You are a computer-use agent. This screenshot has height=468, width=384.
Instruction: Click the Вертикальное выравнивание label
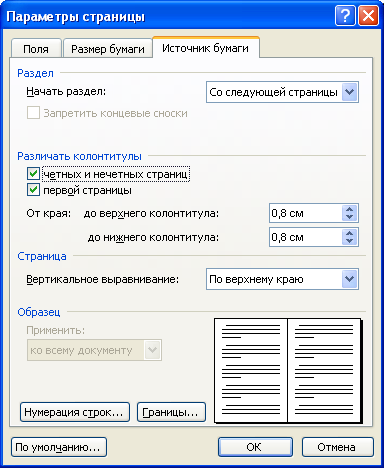(x=103, y=279)
